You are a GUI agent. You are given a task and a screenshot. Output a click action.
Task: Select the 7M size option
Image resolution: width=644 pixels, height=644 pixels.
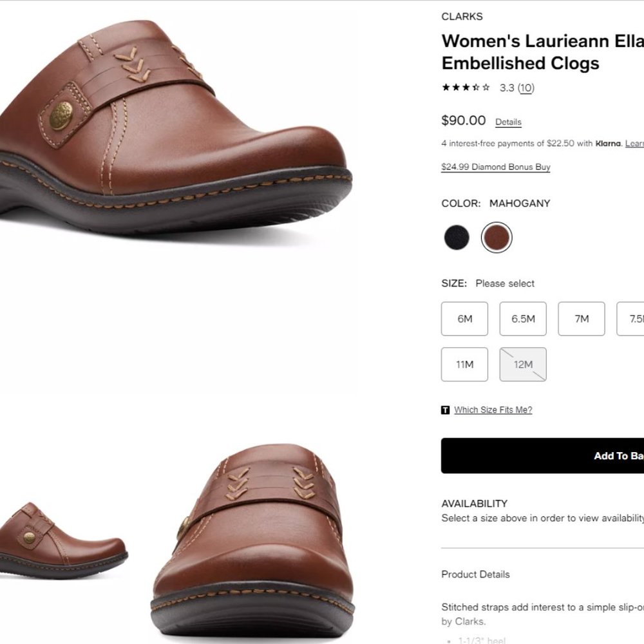[582, 319]
